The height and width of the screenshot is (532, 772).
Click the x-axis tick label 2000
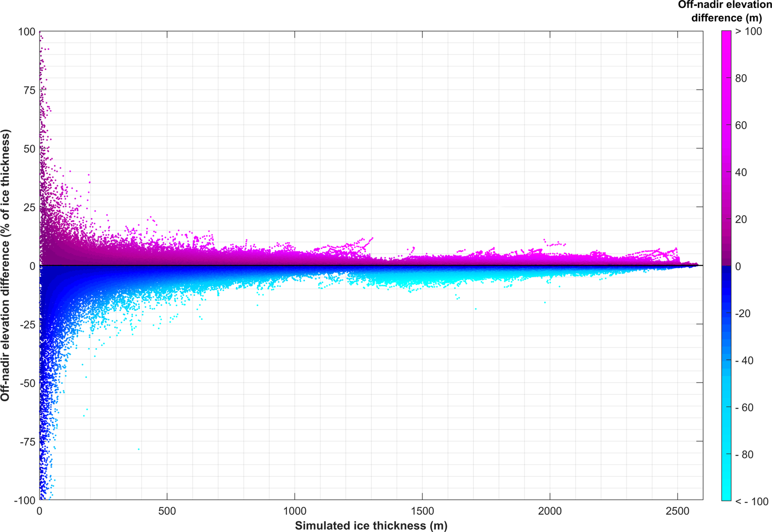pyautogui.click(x=550, y=511)
